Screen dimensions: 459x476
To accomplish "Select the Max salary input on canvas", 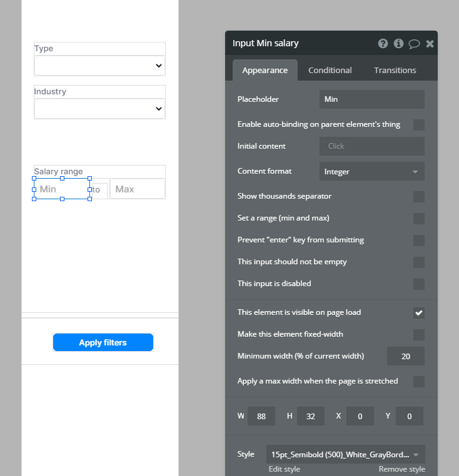I will 138,189.
